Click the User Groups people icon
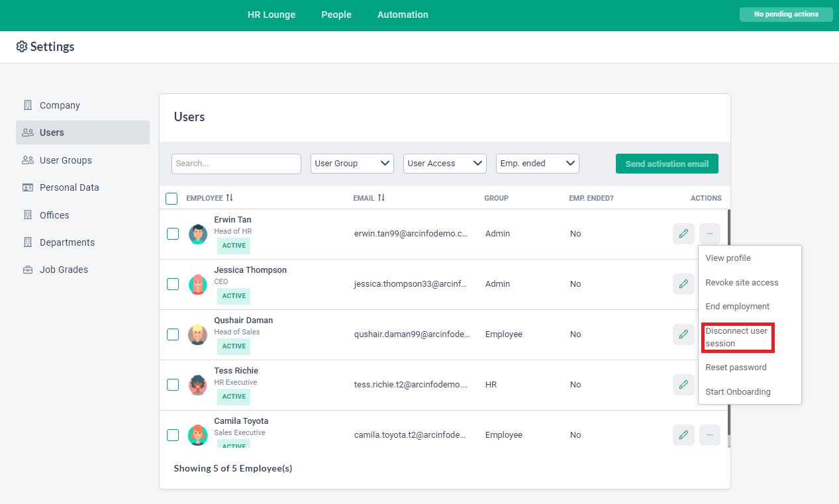Image resolution: width=839 pixels, height=504 pixels. [x=28, y=160]
